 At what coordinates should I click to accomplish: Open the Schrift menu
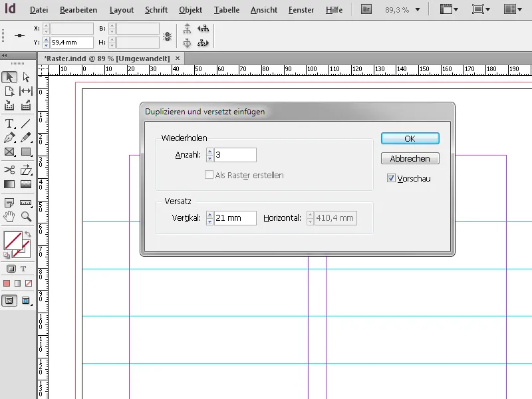(x=156, y=10)
